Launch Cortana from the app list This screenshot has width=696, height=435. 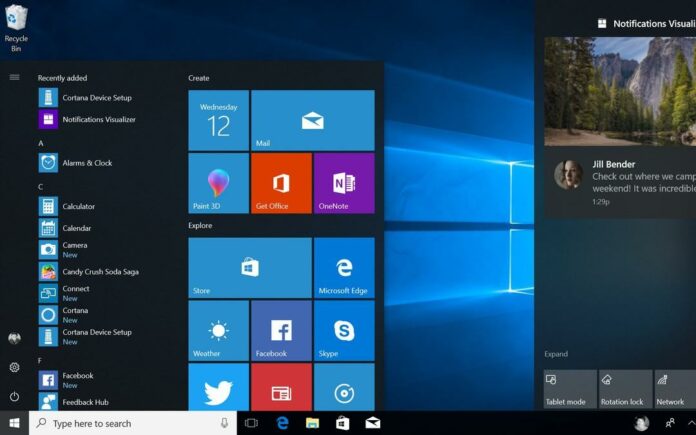click(63, 315)
